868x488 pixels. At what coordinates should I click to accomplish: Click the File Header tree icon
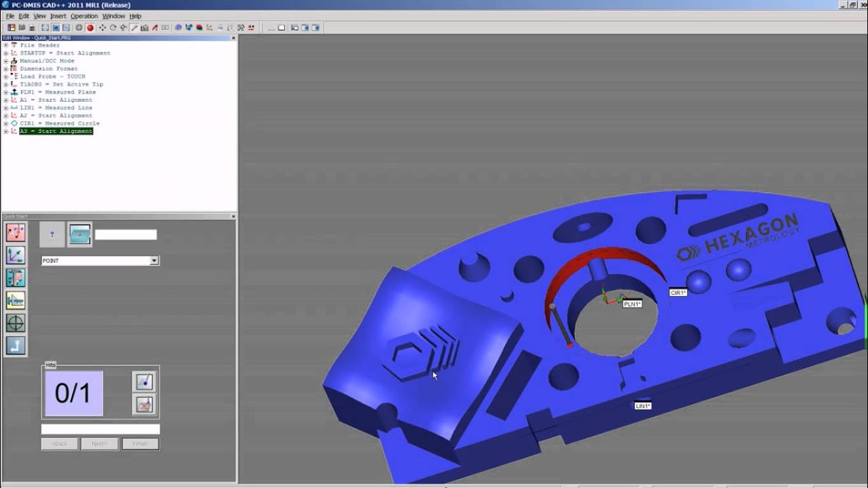pyautogui.click(x=14, y=45)
